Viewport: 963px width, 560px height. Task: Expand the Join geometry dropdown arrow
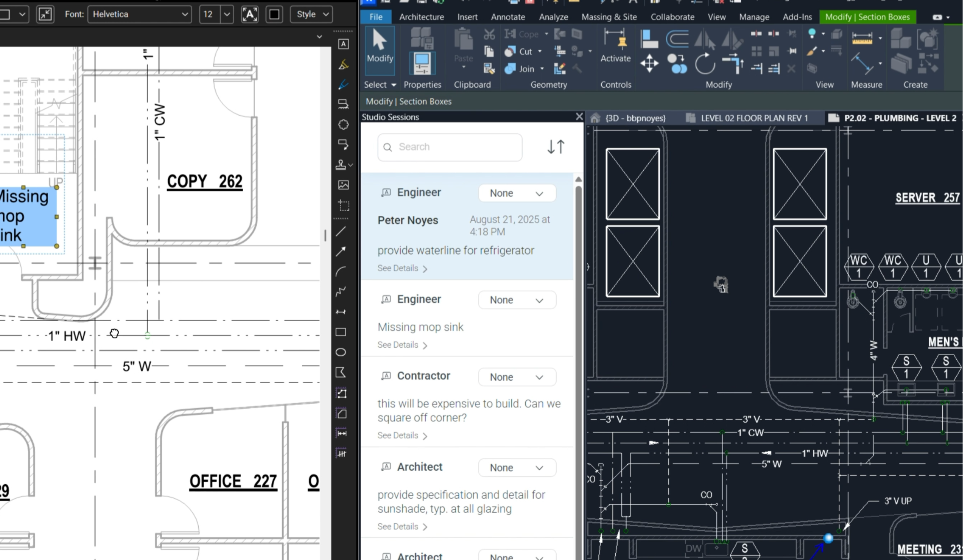tap(542, 69)
